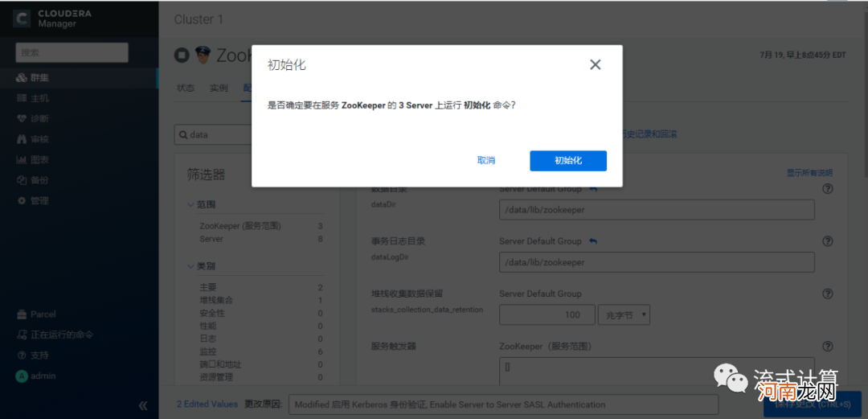This screenshot has height=419, width=868.
Task: Open Cluster 1 breadcrumb
Action: (x=199, y=19)
